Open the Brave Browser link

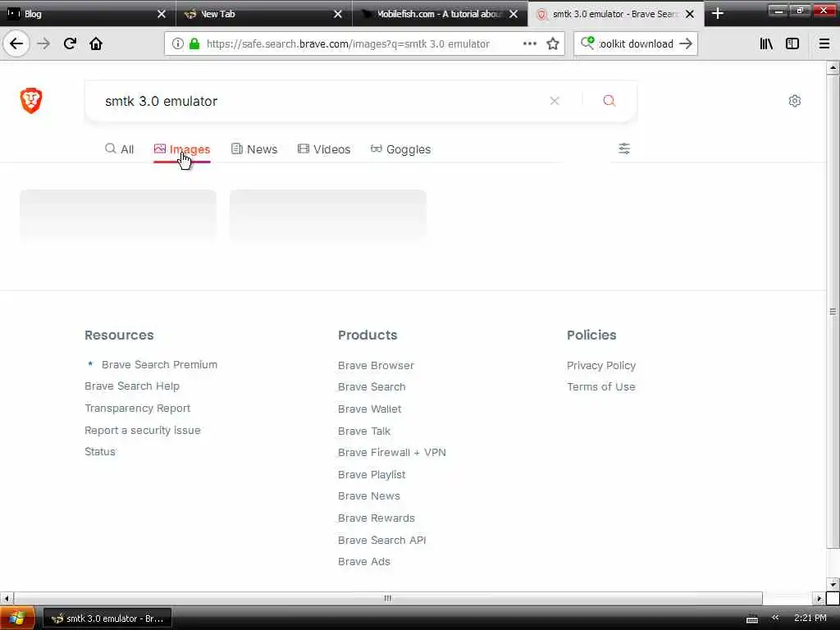coord(376,365)
